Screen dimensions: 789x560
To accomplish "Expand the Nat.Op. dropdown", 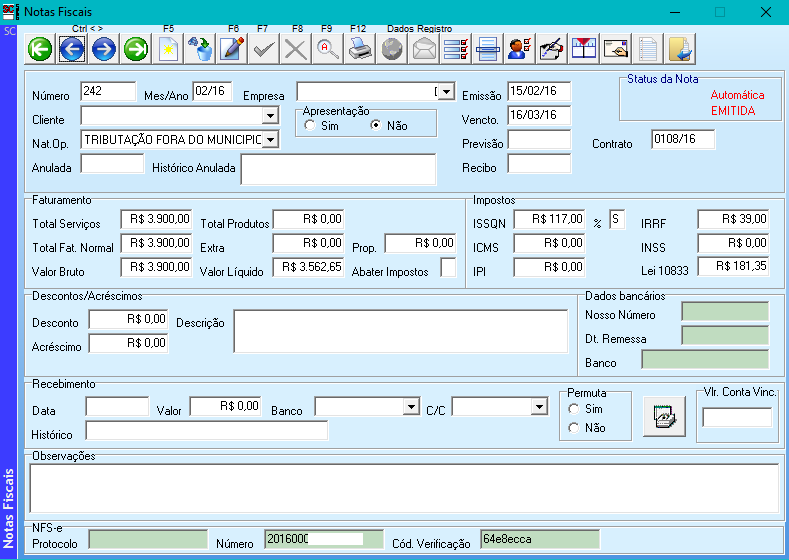I will [x=270, y=141].
